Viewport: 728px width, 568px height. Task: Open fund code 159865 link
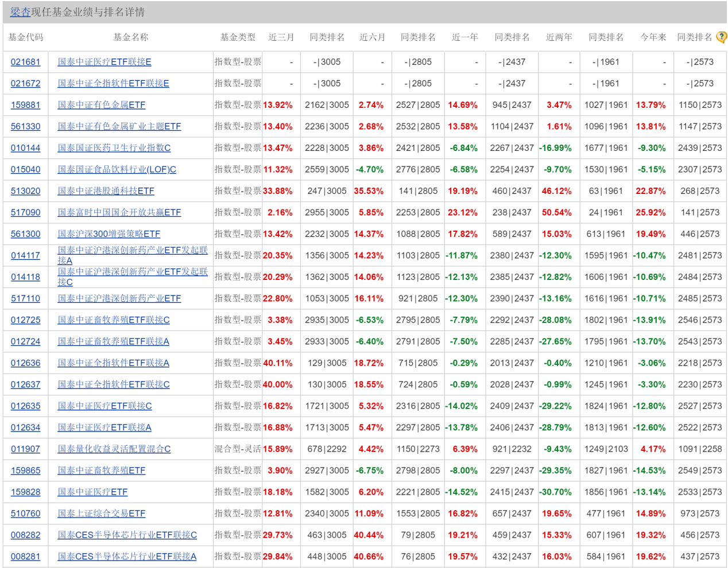pyautogui.click(x=25, y=470)
